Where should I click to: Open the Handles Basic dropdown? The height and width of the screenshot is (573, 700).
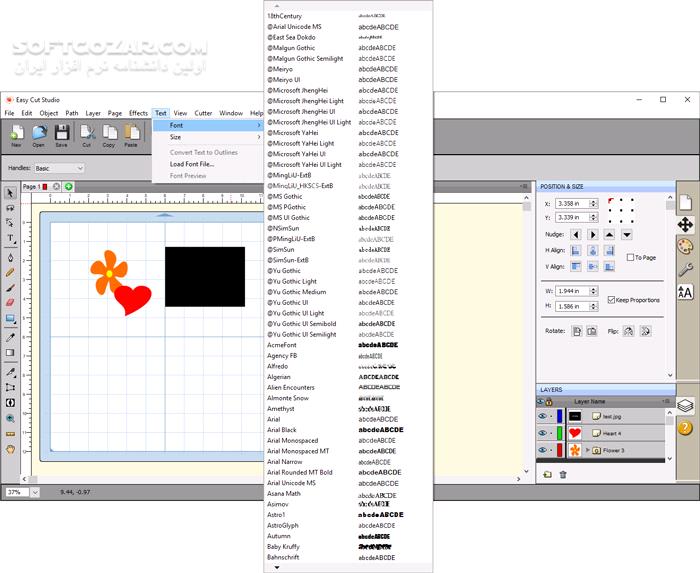point(59,168)
